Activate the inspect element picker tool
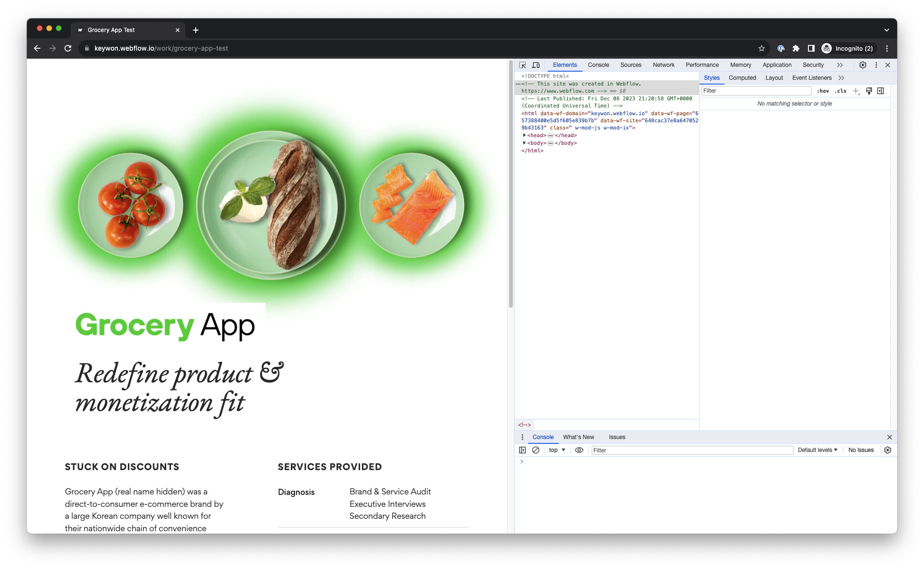 point(522,65)
